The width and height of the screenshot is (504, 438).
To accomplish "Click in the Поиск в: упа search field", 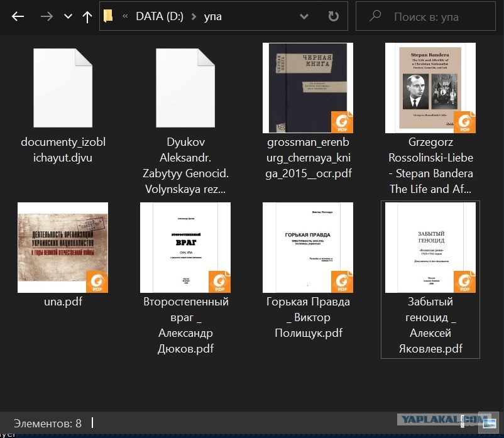I will [426, 16].
